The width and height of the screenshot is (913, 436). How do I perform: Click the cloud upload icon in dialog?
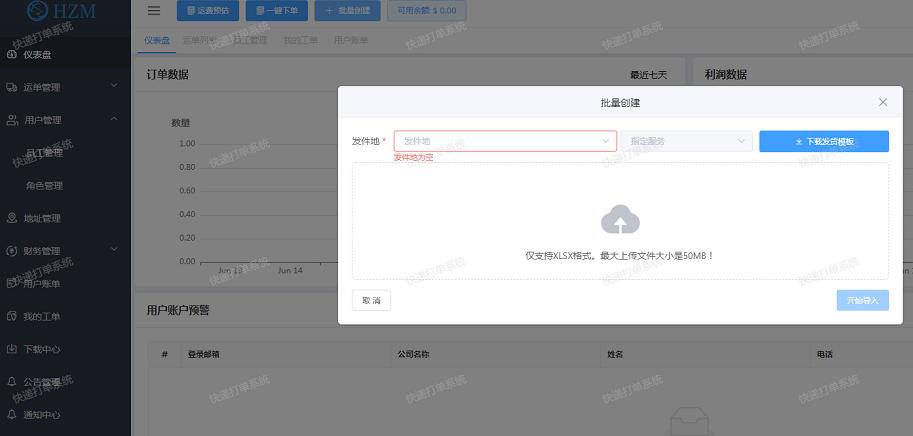pos(620,220)
